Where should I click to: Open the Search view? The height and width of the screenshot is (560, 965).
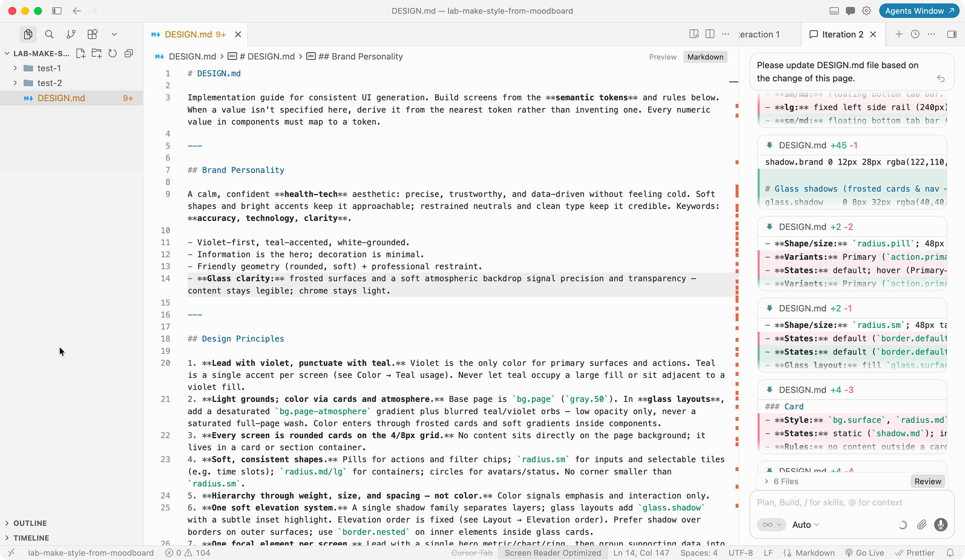tap(49, 34)
